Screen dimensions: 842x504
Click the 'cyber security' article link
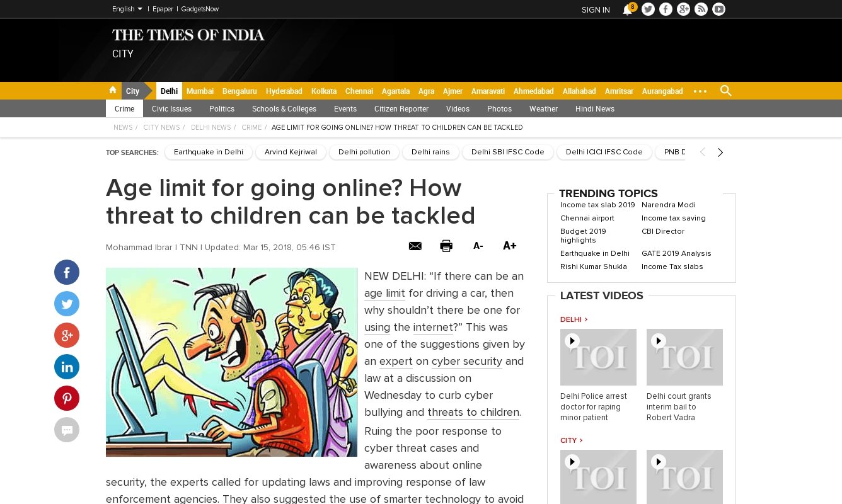pyautogui.click(x=466, y=362)
